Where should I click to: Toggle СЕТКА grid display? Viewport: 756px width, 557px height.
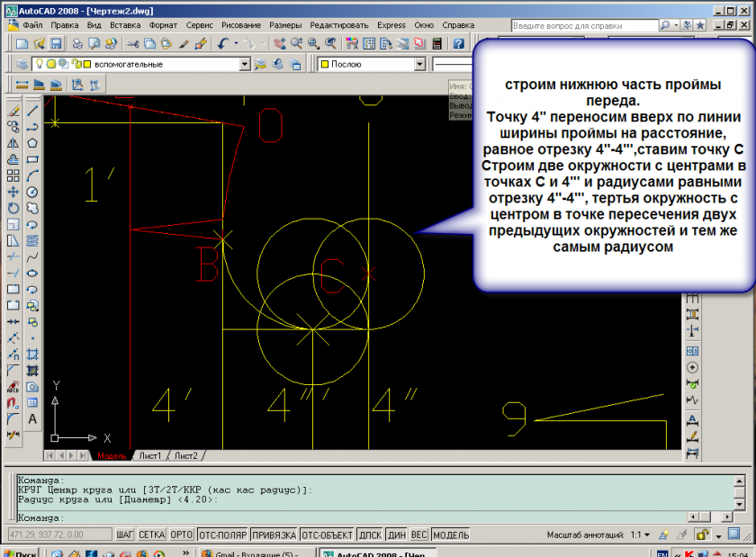[x=152, y=535]
